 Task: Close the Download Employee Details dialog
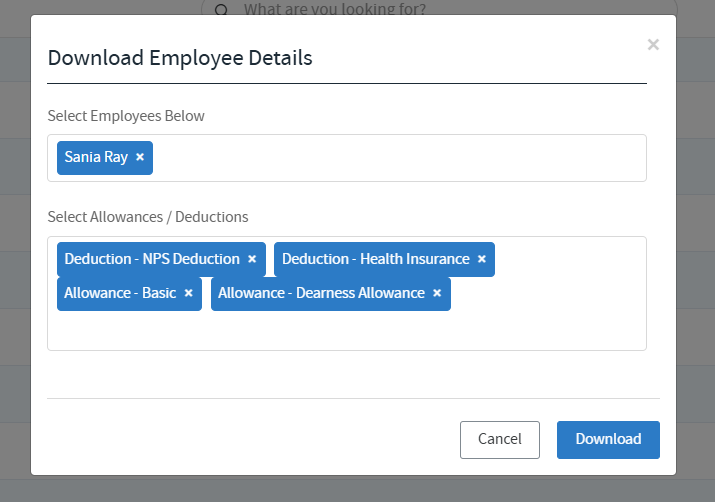pos(653,44)
